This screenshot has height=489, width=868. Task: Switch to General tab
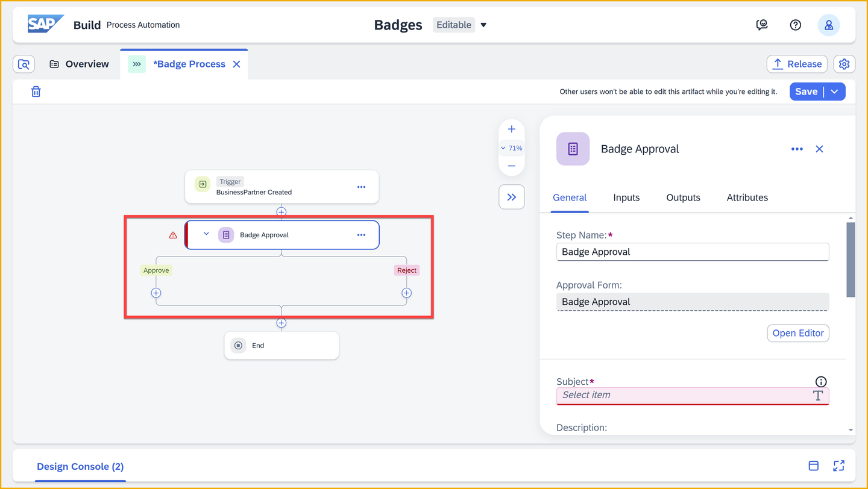point(570,198)
